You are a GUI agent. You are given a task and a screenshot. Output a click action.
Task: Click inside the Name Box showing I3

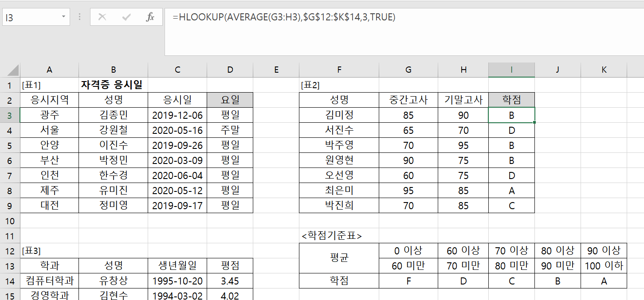pyautogui.click(x=31, y=18)
